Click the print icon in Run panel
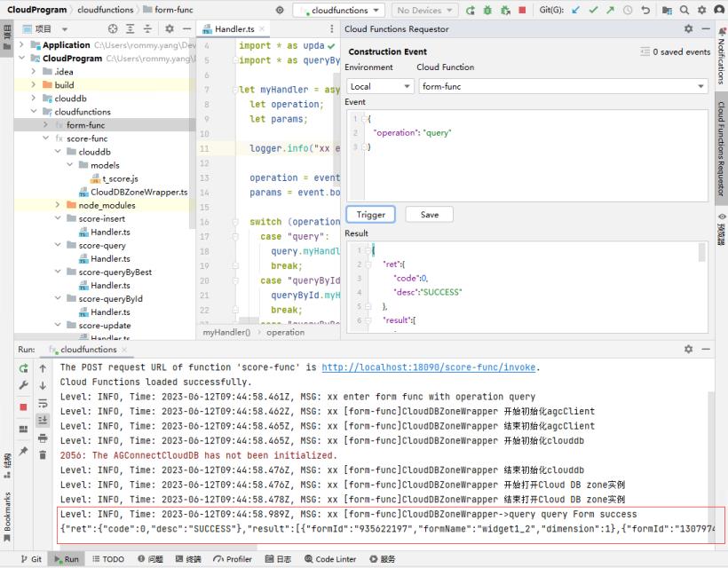This screenshot has width=728, height=568. coord(43,438)
